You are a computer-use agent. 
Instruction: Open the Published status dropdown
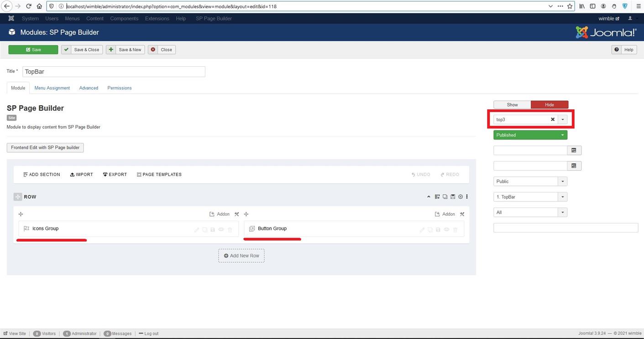(530, 135)
